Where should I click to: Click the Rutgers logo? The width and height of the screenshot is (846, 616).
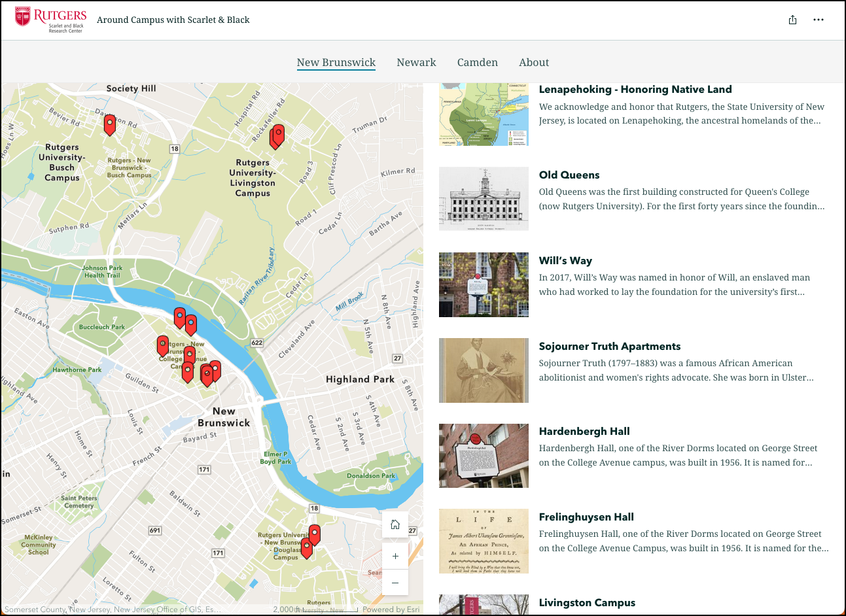[x=51, y=20]
